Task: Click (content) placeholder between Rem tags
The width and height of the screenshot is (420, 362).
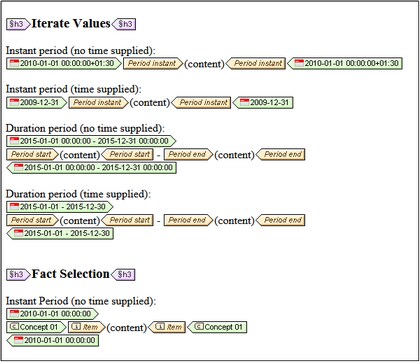Action: click(127, 328)
